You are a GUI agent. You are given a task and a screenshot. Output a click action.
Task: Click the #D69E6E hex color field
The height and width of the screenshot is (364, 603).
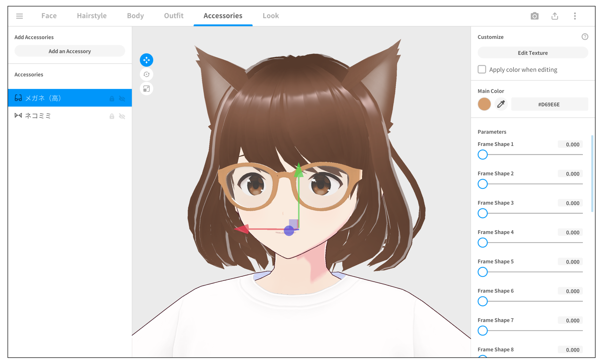point(550,104)
